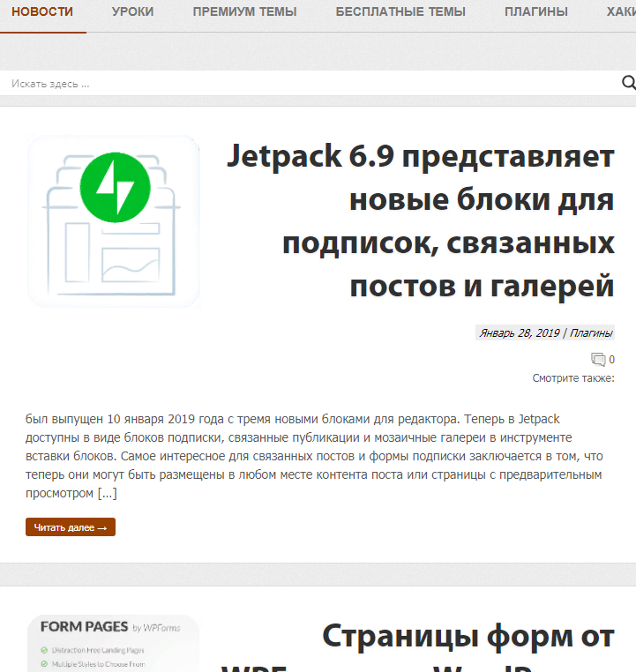The image size is (636, 672).
Task: Open the 'Страницы форм от' article headline
Action: (x=468, y=637)
